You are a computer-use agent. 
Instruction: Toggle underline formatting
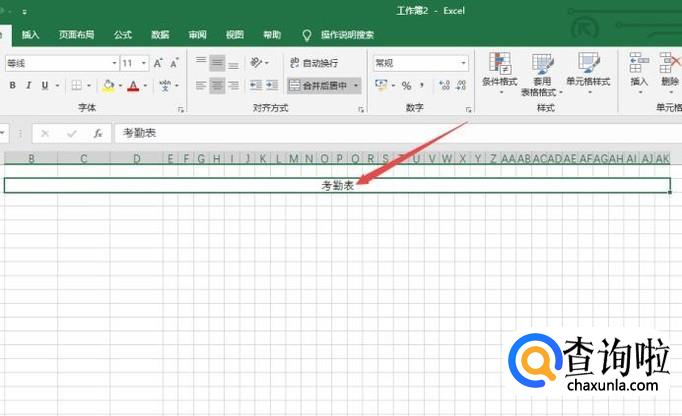coord(44,85)
